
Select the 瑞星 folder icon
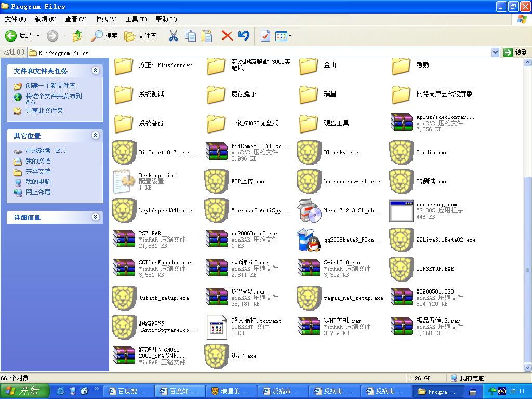pos(309,95)
